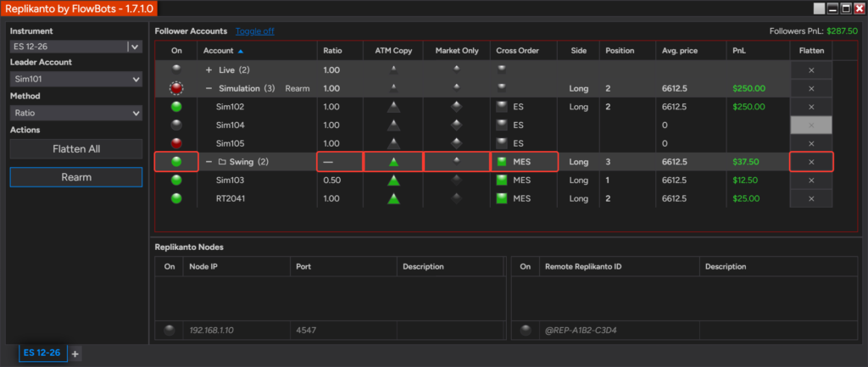Open the Leader Account Sim101 dropdown
This screenshot has width=868, height=367.
[75, 79]
